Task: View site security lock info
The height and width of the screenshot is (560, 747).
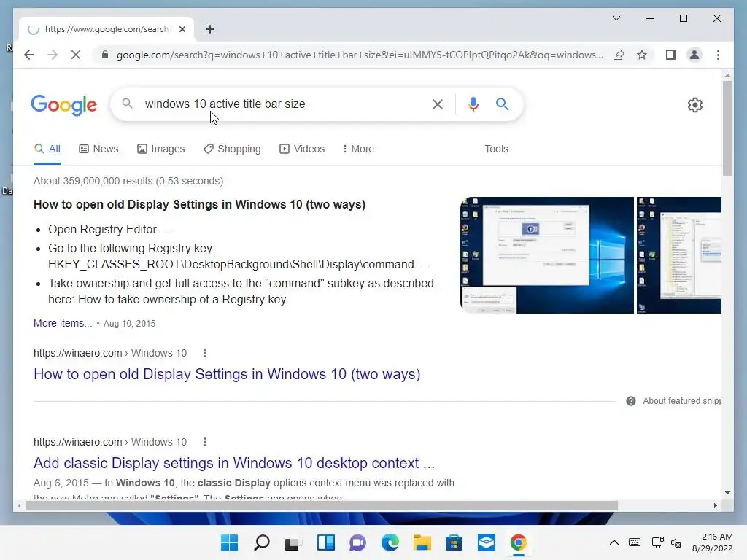Action: pyautogui.click(x=105, y=55)
